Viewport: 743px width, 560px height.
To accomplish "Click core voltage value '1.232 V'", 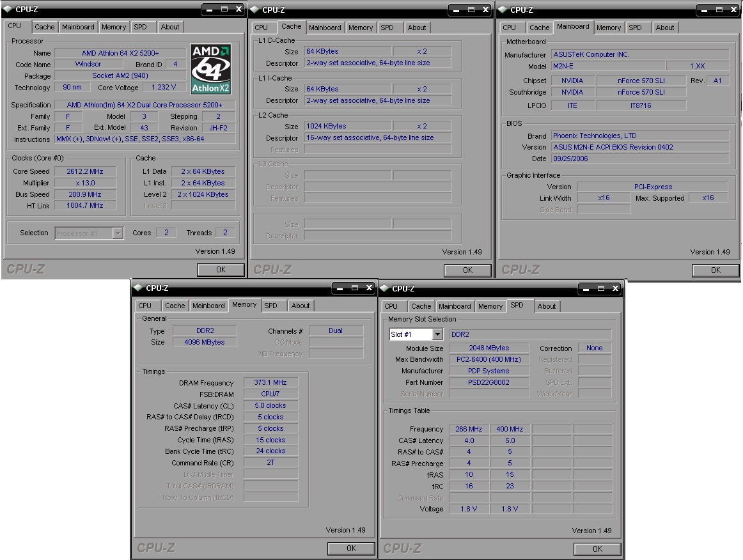I will 164,87.
